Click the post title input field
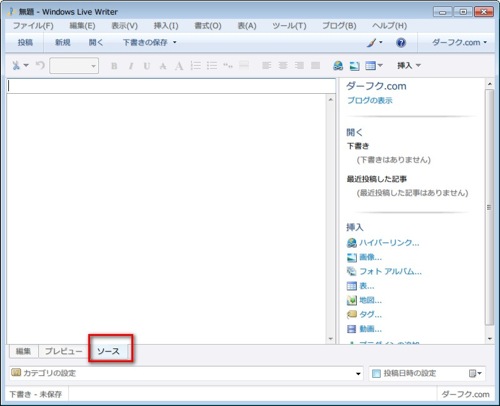This screenshot has width=500, height=406. [x=171, y=86]
